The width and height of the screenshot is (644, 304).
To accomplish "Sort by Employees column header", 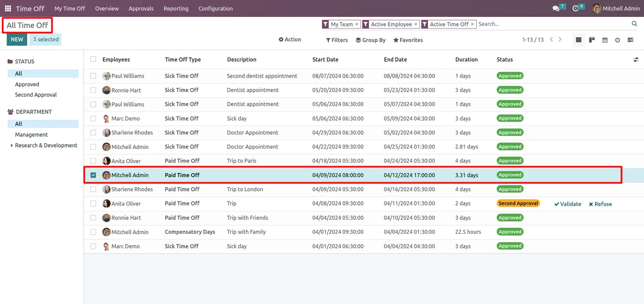I will 116,59.
